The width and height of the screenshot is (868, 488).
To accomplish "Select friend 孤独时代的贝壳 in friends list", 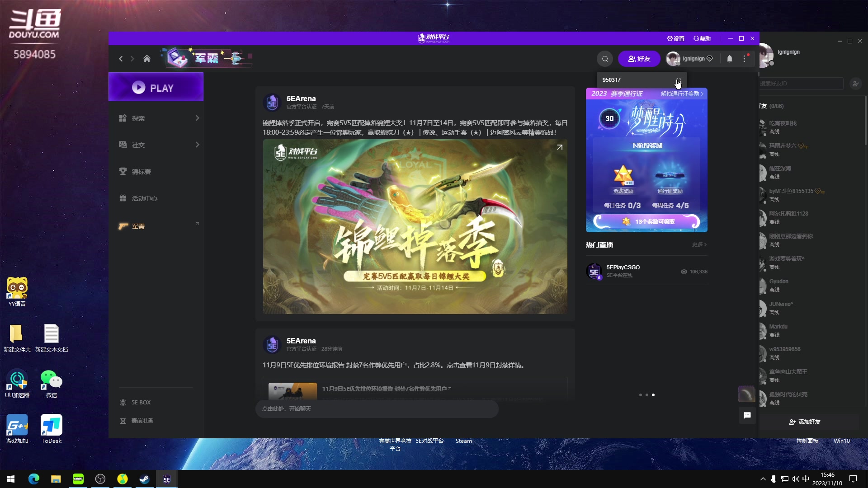I will pyautogui.click(x=811, y=398).
